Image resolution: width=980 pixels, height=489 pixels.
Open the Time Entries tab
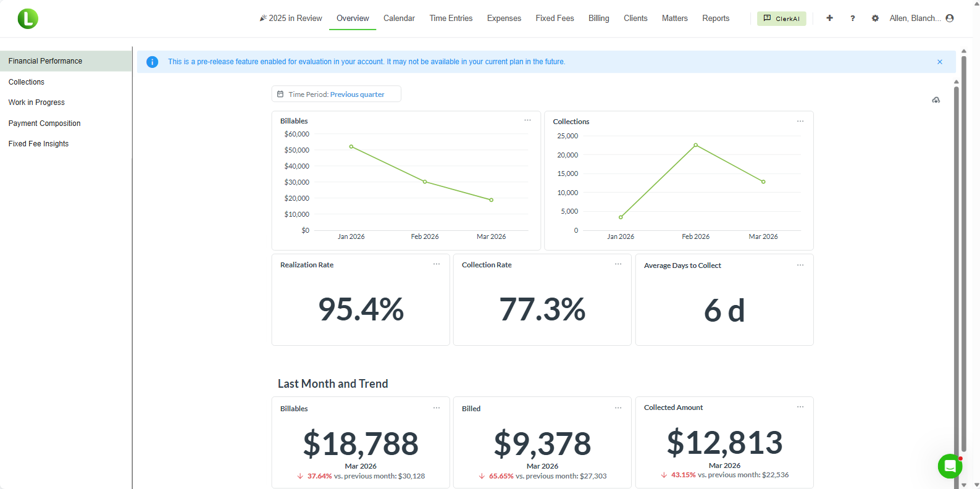[451, 19]
